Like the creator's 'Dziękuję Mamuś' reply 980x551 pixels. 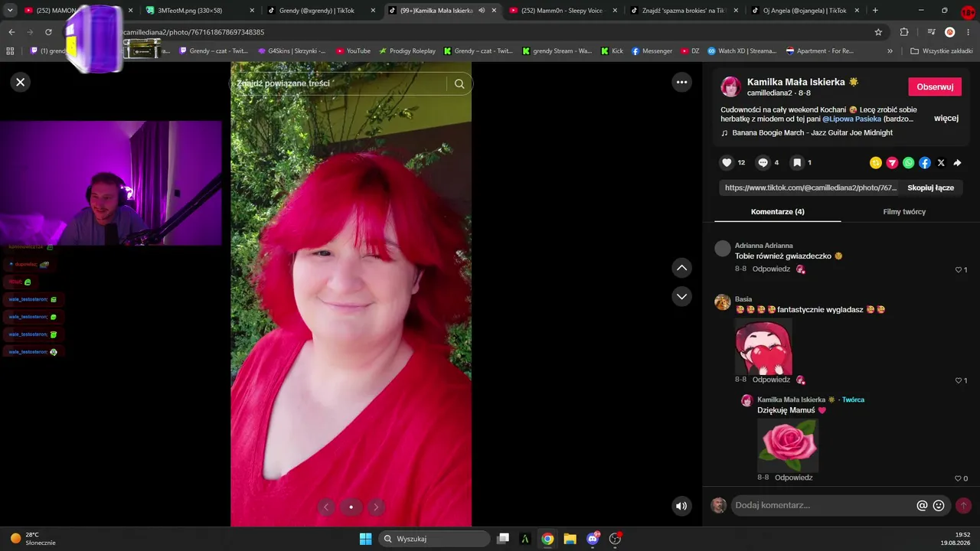coord(958,478)
